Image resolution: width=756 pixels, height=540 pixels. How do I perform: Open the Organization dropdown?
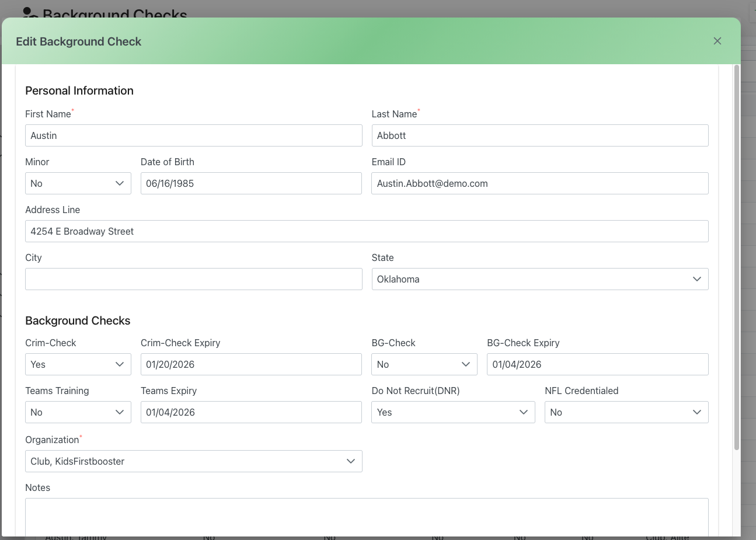(193, 461)
